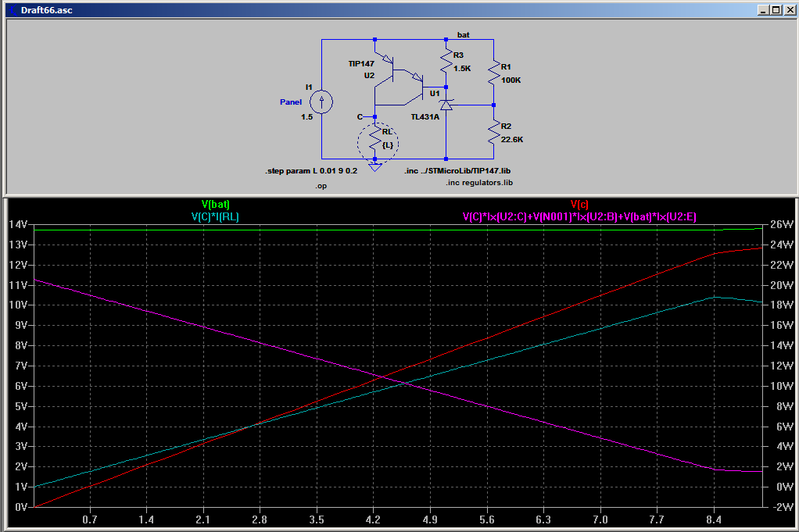Click the 4.2 label on horizontal axis

tap(373, 520)
